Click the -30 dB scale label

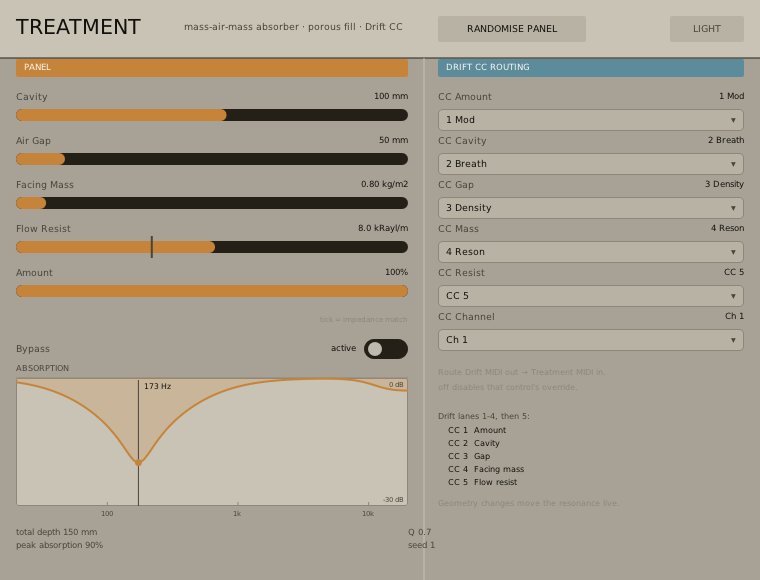point(393,500)
